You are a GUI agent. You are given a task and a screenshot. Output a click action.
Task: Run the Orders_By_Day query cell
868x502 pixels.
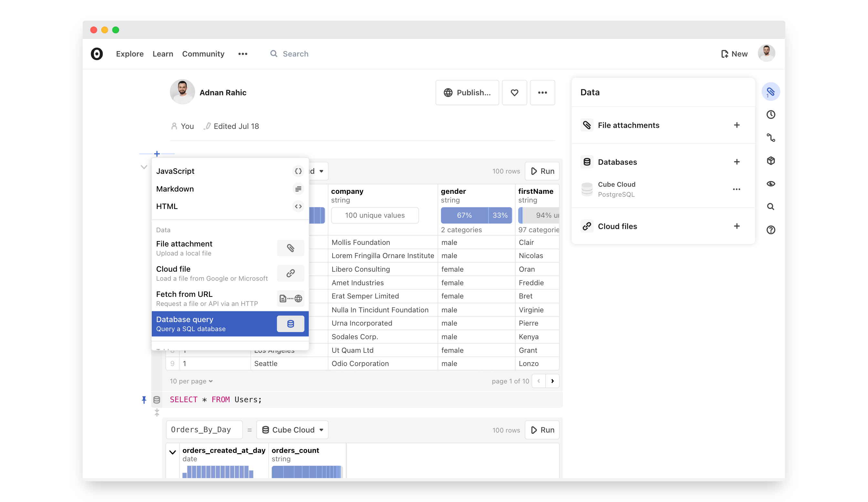tap(542, 430)
